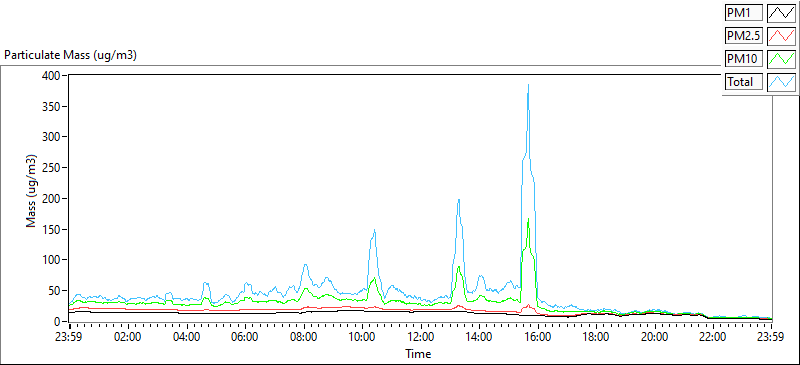Select the PM1 legend label
Screen dimensions: 800x365
(744, 13)
